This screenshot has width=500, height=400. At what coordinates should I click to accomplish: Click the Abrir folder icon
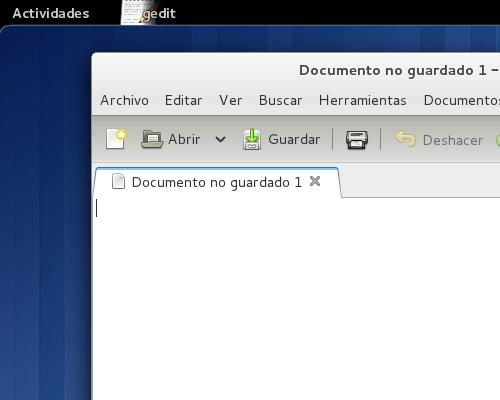[x=152, y=139]
